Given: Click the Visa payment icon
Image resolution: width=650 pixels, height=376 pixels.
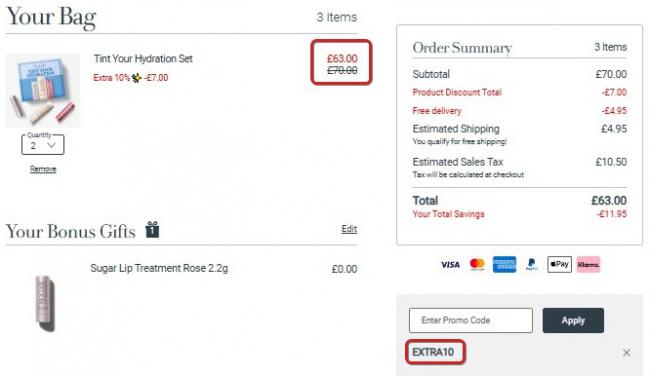Looking at the screenshot, I should (x=450, y=264).
